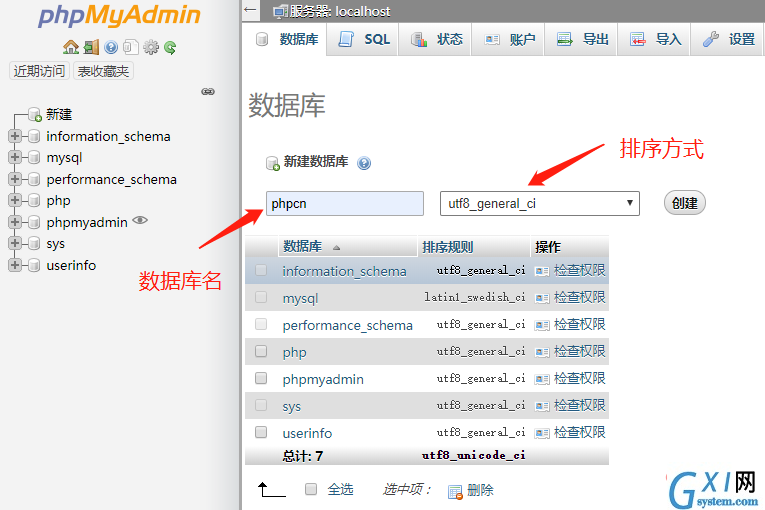
Task: Open the 导出 tab
Action: point(582,40)
